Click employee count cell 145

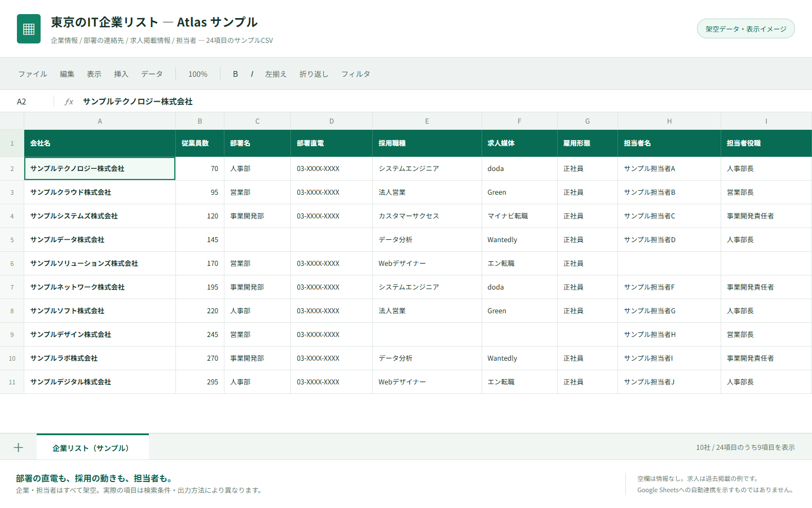[x=200, y=240]
